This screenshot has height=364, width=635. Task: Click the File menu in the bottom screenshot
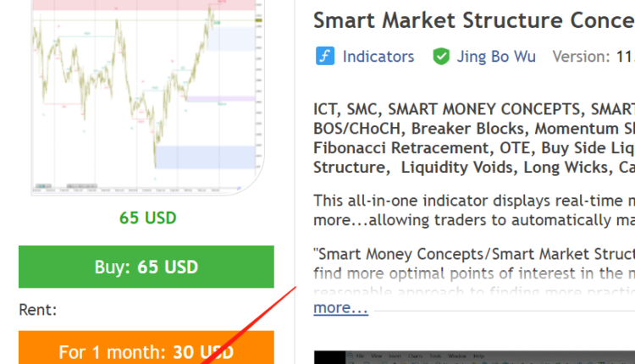click(359, 355)
